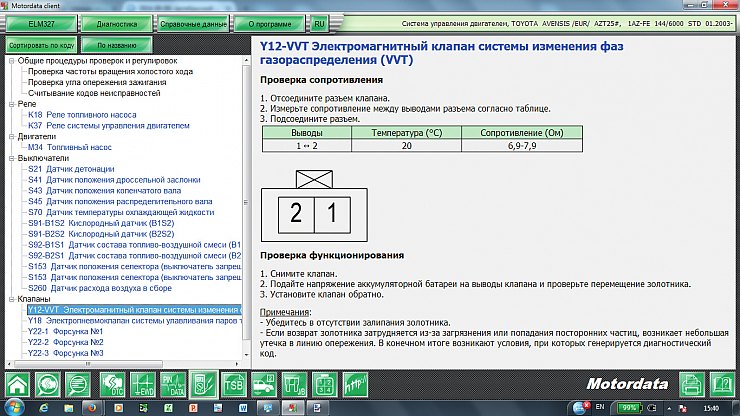This screenshot has width=740, height=416.
Task: Select S260 Датчик расхода воздуха в сборе
Action: 100,288
